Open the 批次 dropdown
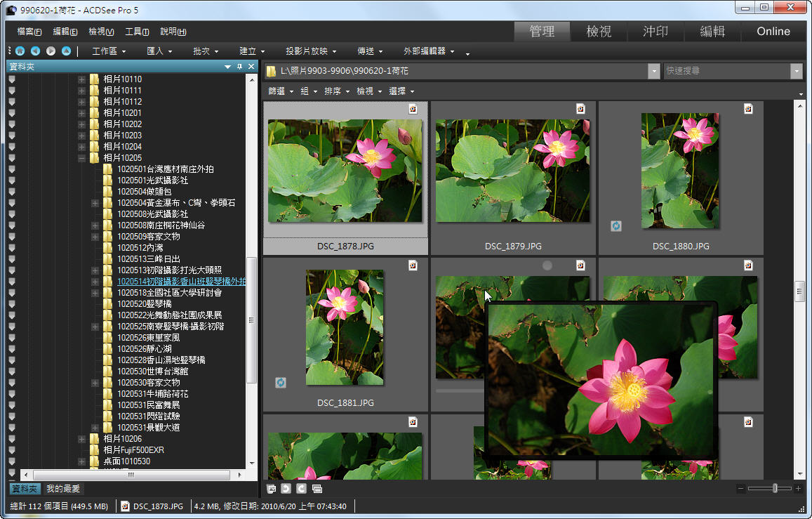The width and height of the screenshot is (812, 519). (206, 51)
